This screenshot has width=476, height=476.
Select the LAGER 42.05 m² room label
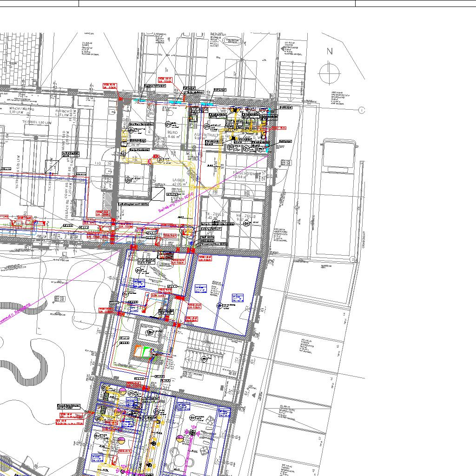coord(178,181)
